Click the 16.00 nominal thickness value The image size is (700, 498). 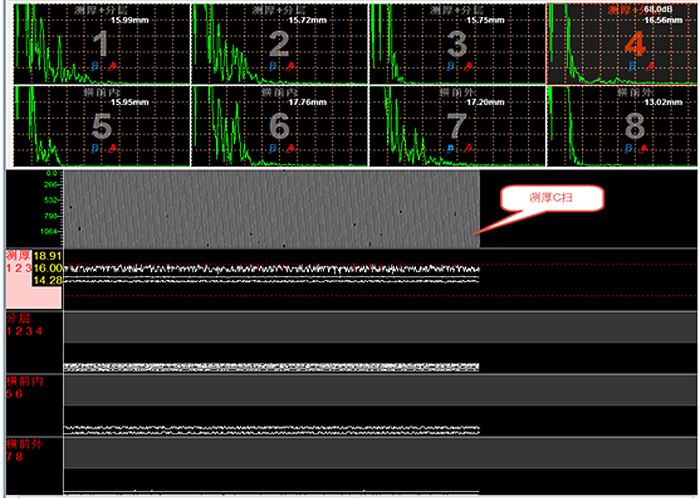[x=48, y=269]
